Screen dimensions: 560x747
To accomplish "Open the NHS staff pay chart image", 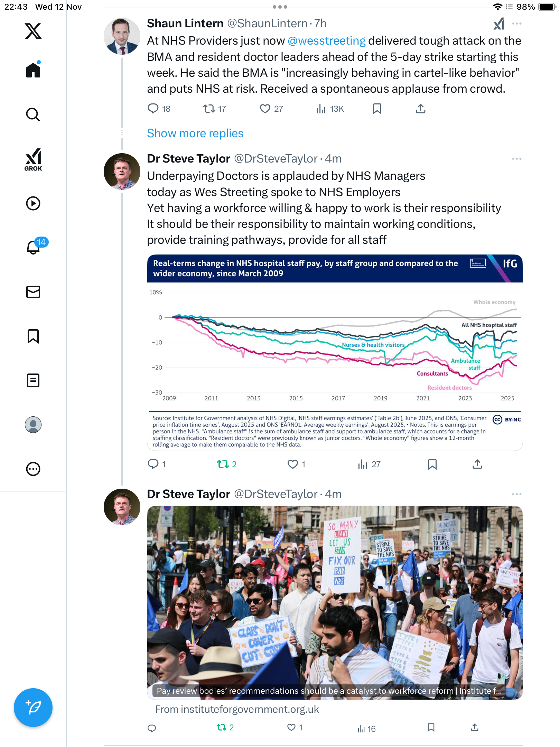I will 335,352.
